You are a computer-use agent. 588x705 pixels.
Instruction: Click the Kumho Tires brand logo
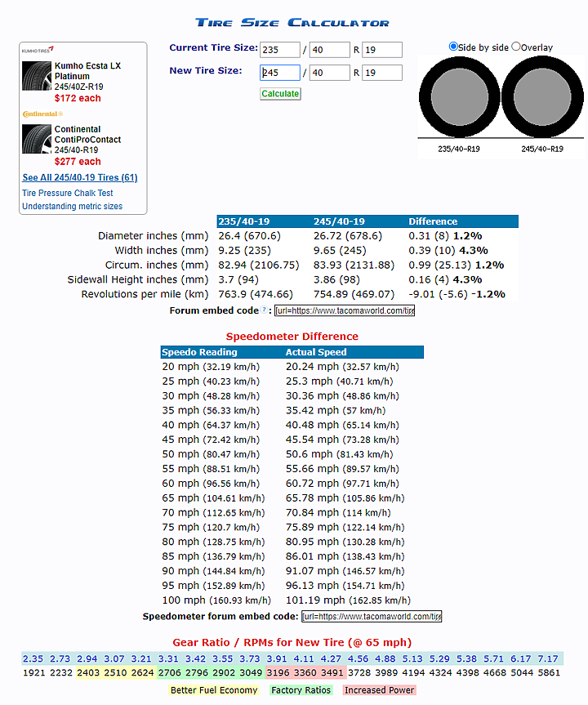38,50
